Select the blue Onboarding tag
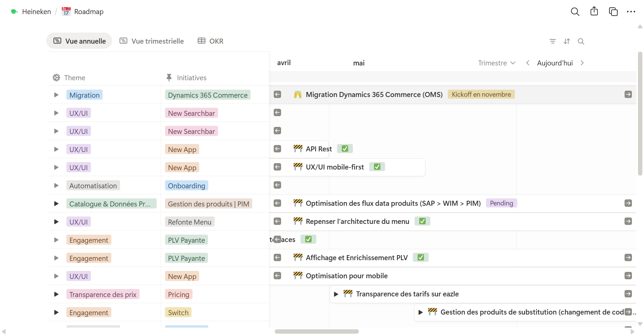644x335 pixels. pos(186,185)
